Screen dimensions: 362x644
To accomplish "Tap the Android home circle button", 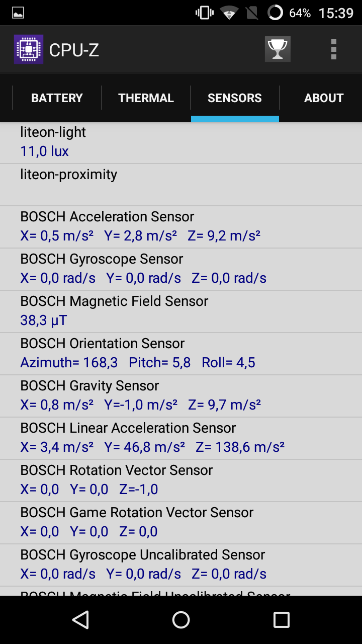I will click(x=181, y=620).
